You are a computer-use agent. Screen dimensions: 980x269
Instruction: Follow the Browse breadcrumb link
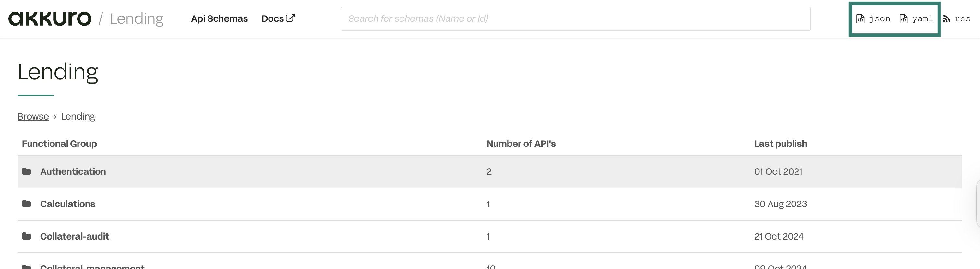click(33, 116)
